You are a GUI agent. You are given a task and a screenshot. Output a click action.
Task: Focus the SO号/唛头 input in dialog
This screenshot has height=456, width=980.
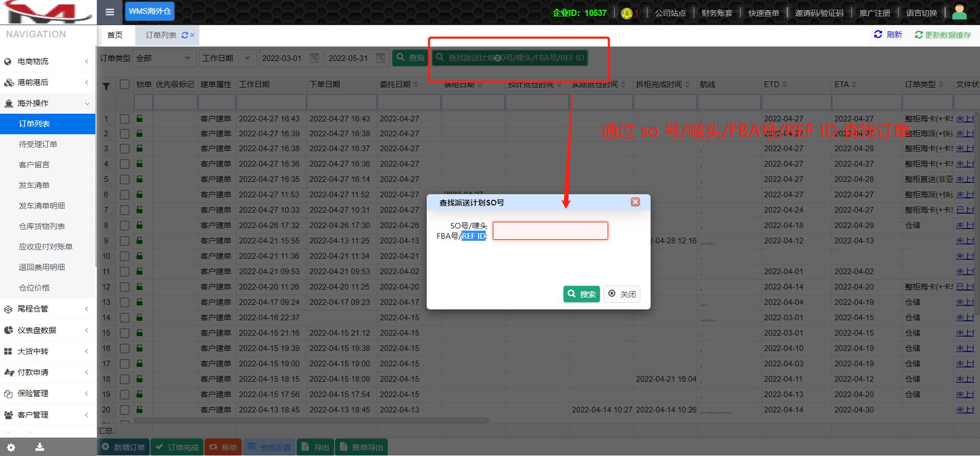550,231
